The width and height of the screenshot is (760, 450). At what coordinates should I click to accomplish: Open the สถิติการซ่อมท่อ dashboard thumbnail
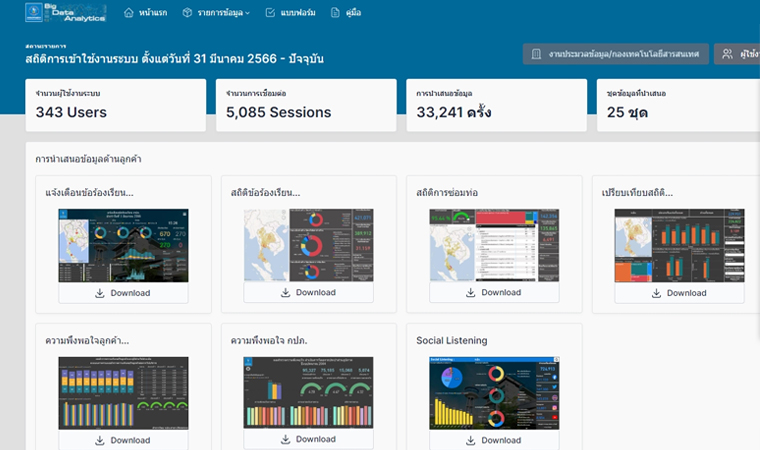point(494,245)
